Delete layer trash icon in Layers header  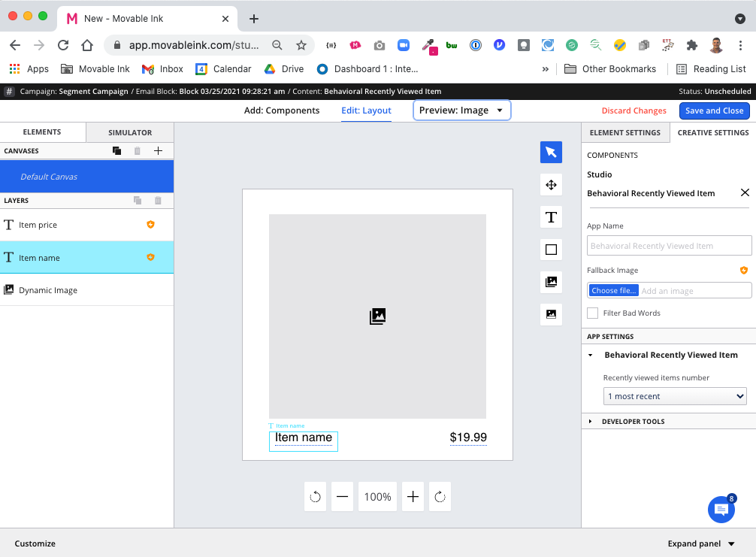[158, 200]
